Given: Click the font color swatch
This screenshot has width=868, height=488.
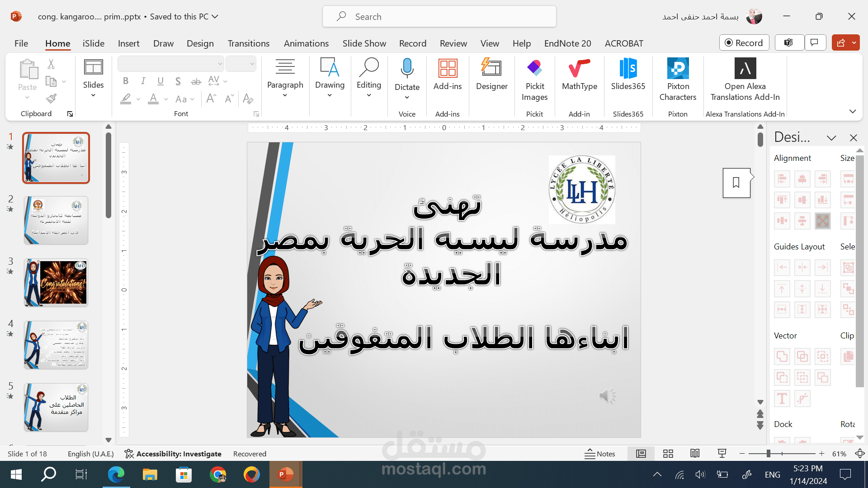Looking at the screenshot, I should coord(153,99).
